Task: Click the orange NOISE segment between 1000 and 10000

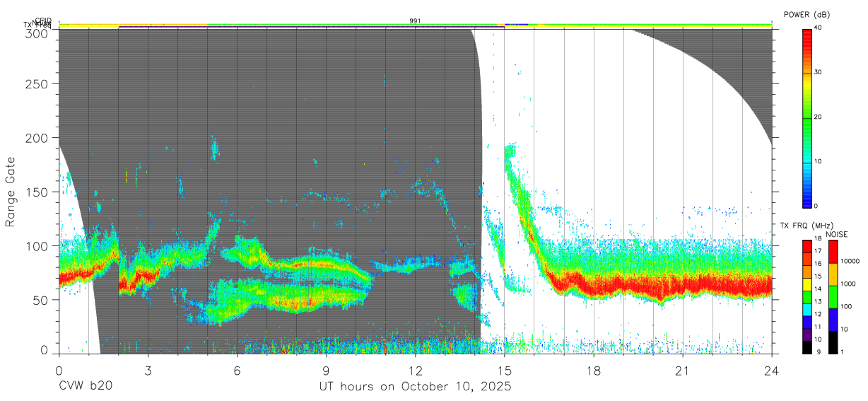Action: coord(833,274)
